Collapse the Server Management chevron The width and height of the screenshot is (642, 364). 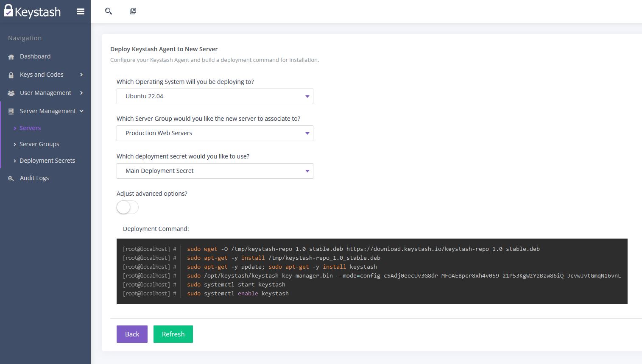click(81, 111)
